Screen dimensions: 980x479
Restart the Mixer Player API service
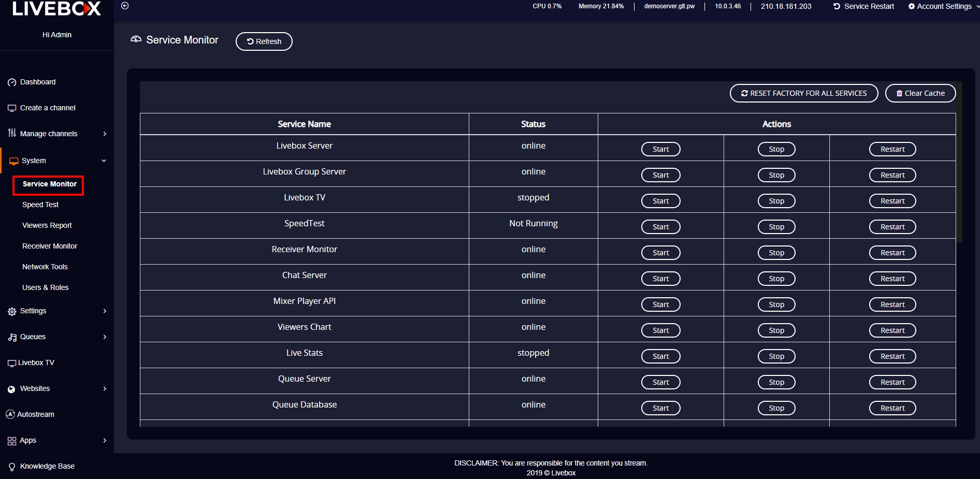(x=892, y=304)
